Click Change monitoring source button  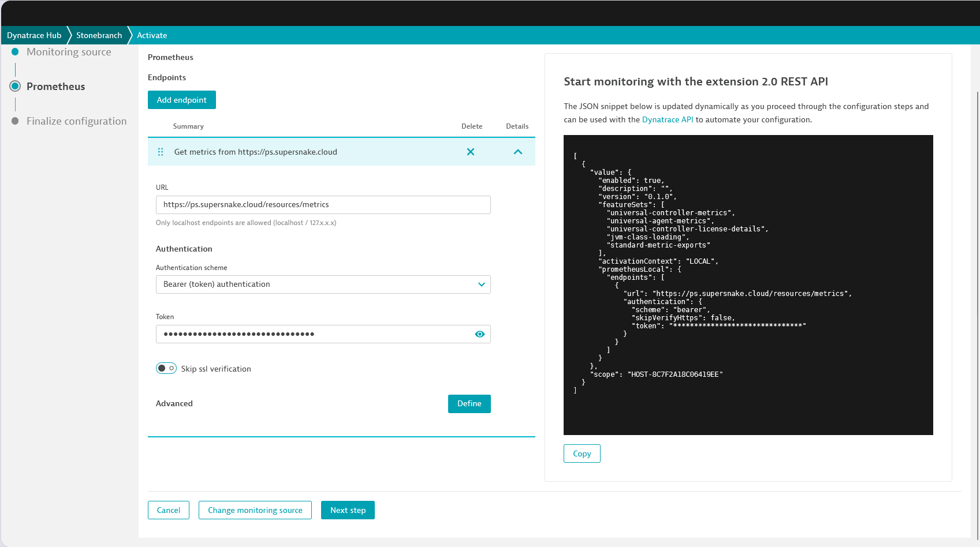255,510
